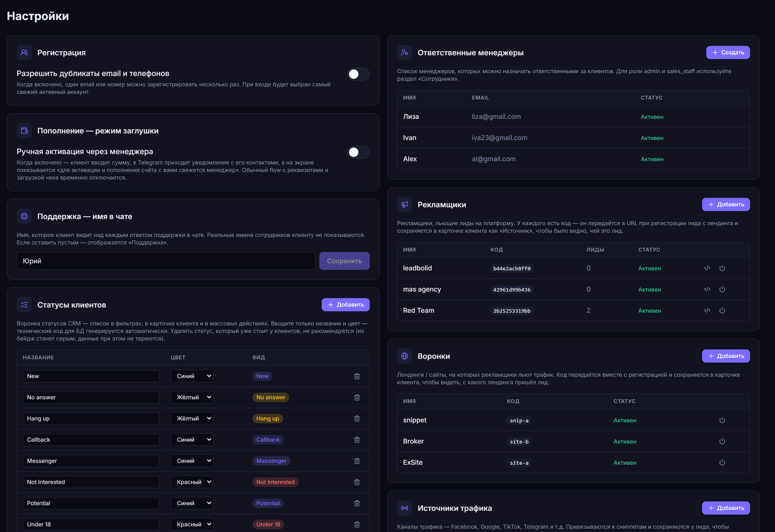Delete the Potential status row
This screenshot has width=775, height=532.
[x=357, y=503]
